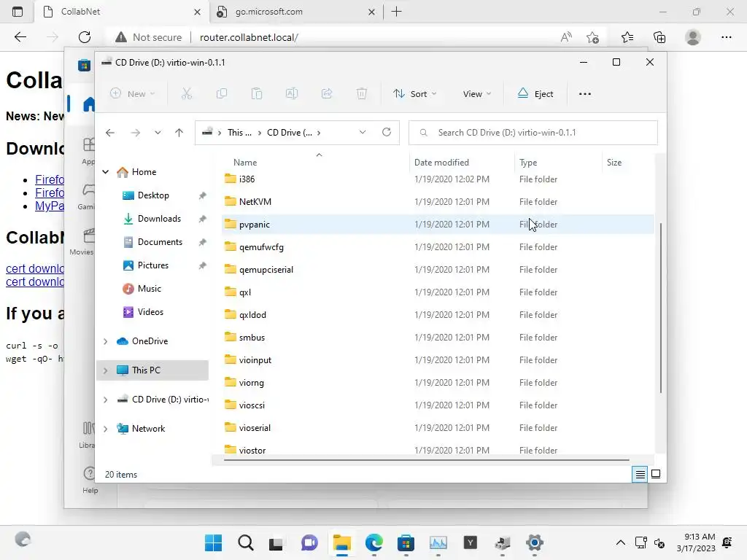This screenshot has width=747, height=560.
Task: Open Read aloud in Edge address bar
Action: coord(566,37)
